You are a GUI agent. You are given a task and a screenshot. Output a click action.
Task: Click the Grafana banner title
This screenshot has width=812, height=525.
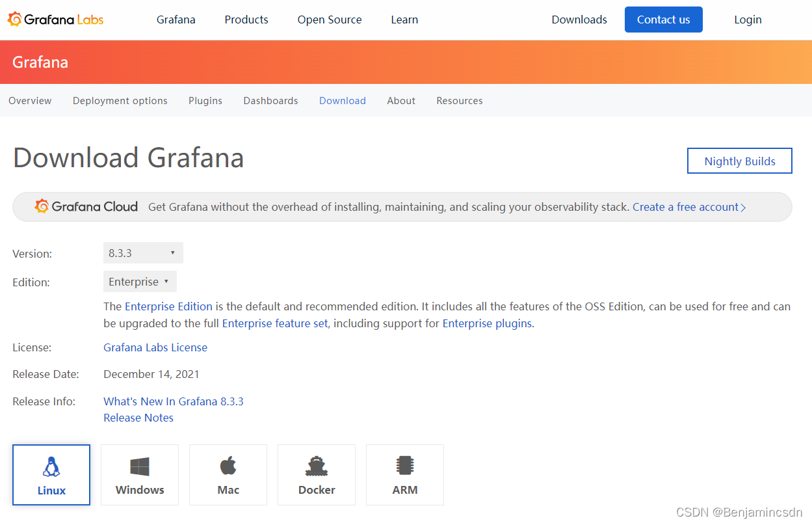(40, 62)
